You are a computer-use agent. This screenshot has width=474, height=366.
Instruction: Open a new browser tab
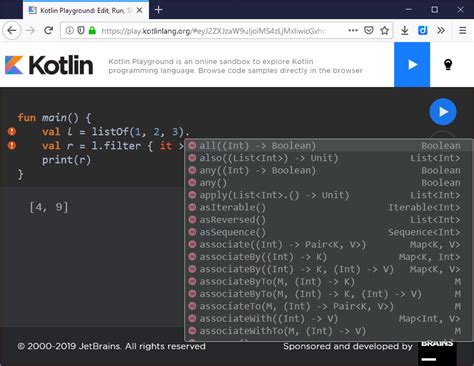tap(159, 10)
